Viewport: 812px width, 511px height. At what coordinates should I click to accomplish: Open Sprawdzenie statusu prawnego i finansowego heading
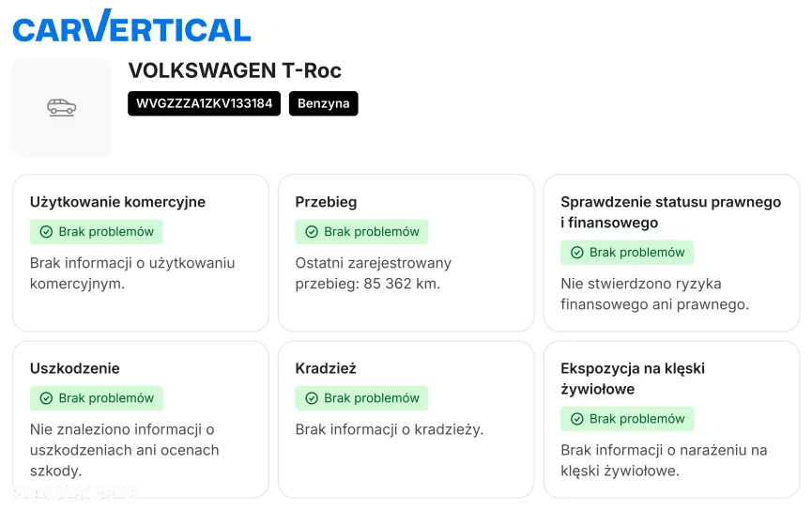(670, 212)
